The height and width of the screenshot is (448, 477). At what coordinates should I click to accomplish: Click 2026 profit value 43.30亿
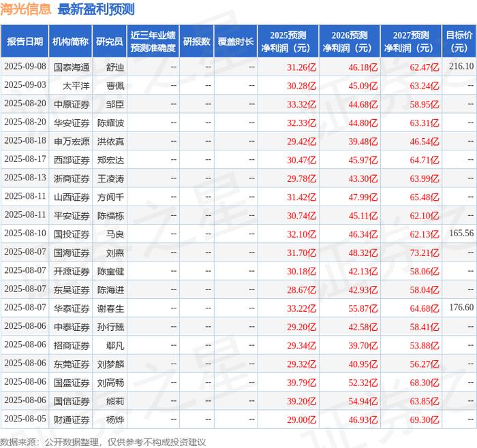coord(363,178)
